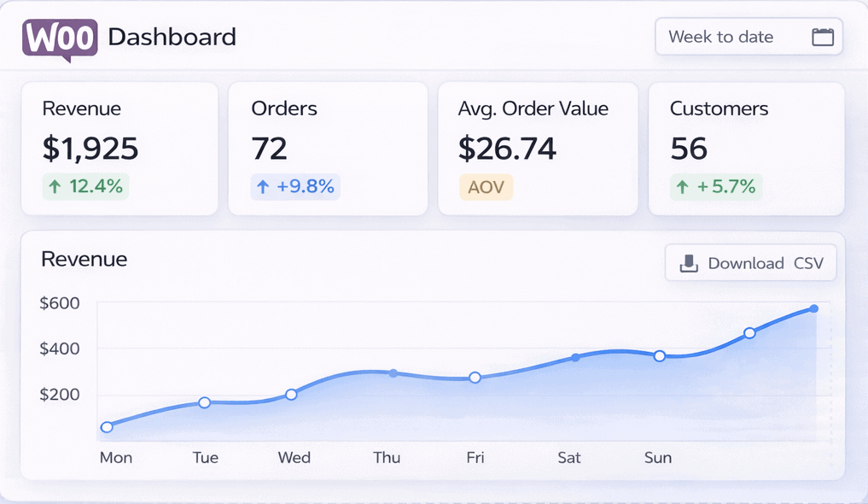Select the Revenue summary card
Image resolution: width=868 pixels, height=504 pixels.
[120, 148]
